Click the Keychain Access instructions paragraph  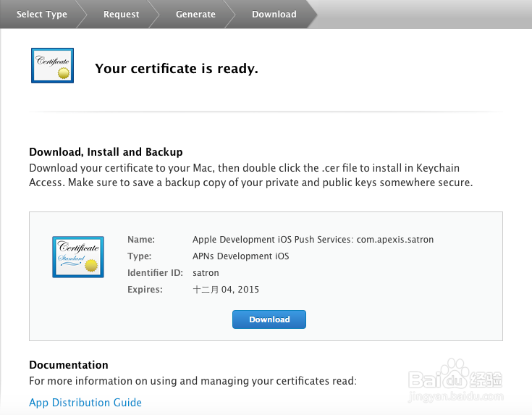point(250,175)
